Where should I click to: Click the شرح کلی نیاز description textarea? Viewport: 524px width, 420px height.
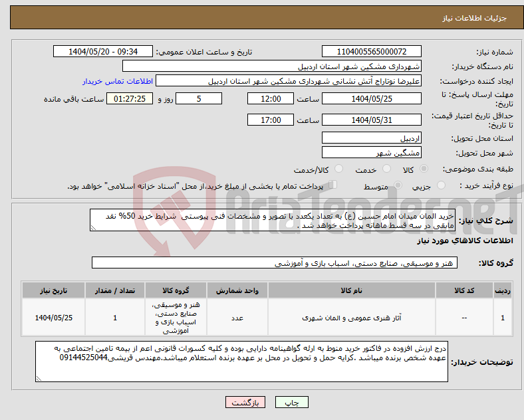coord(273,220)
